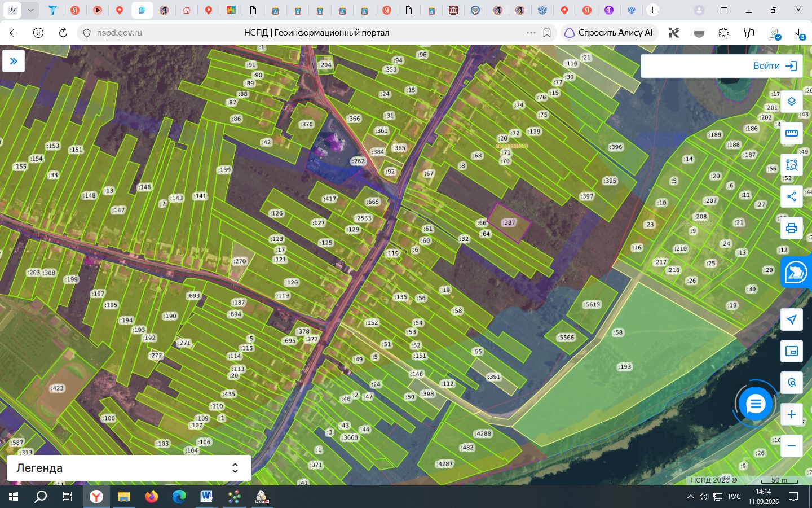Expand the sidebar with double-chevron button
Image resolution: width=812 pixels, height=508 pixels.
pos(14,61)
